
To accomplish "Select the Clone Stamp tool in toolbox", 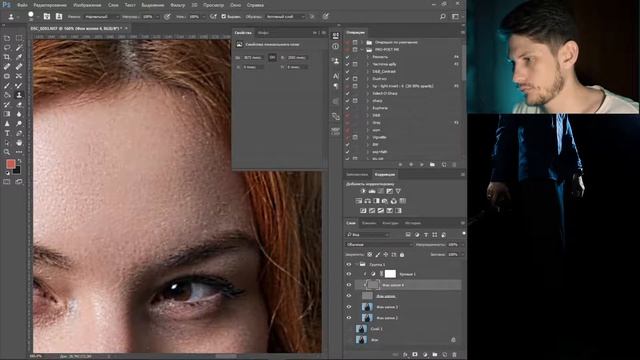I will pos(19,95).
